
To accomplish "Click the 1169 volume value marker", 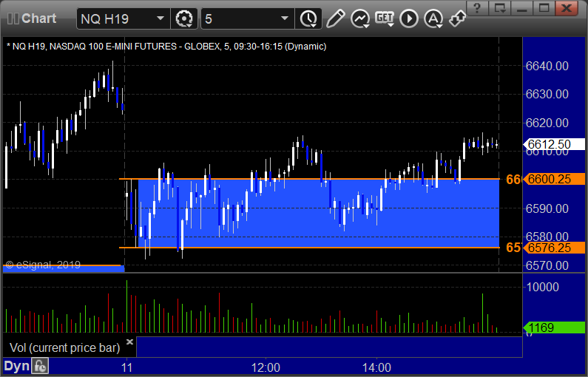I will (x=554, y=327).
